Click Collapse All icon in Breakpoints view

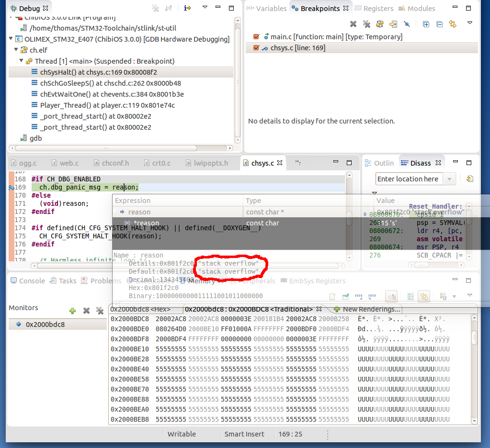[439, 24]
